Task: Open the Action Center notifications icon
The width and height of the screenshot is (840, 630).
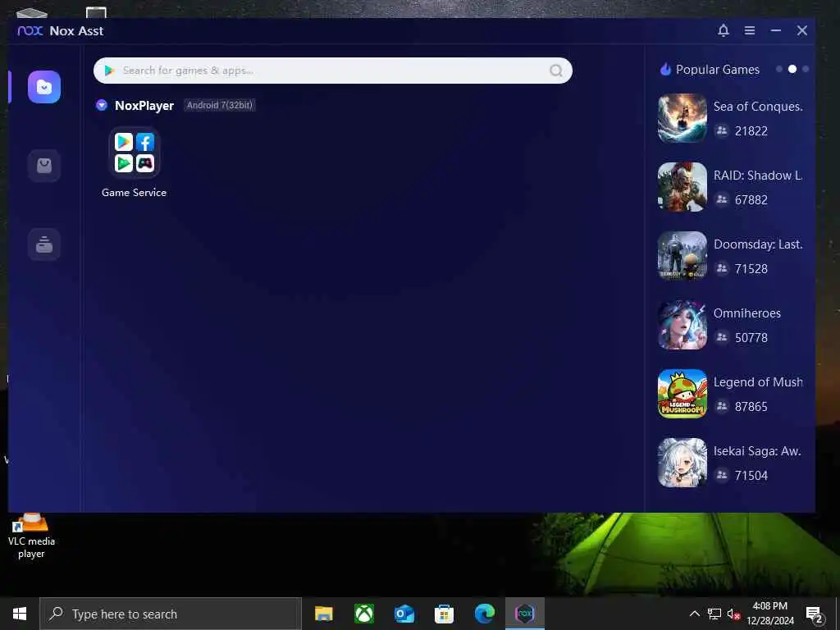Action: (x=815, y=615)
